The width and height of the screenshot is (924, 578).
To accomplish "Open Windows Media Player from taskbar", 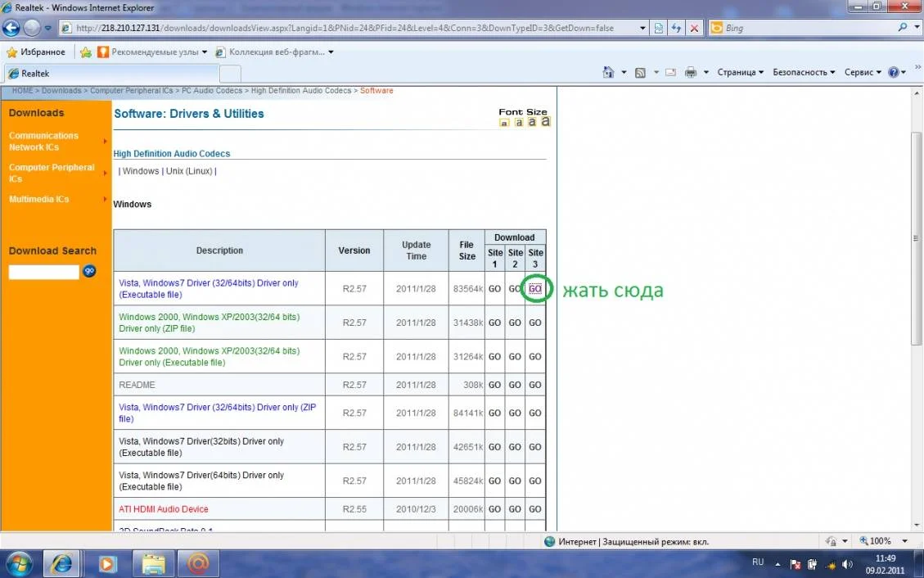I will (x=106, y=563).
